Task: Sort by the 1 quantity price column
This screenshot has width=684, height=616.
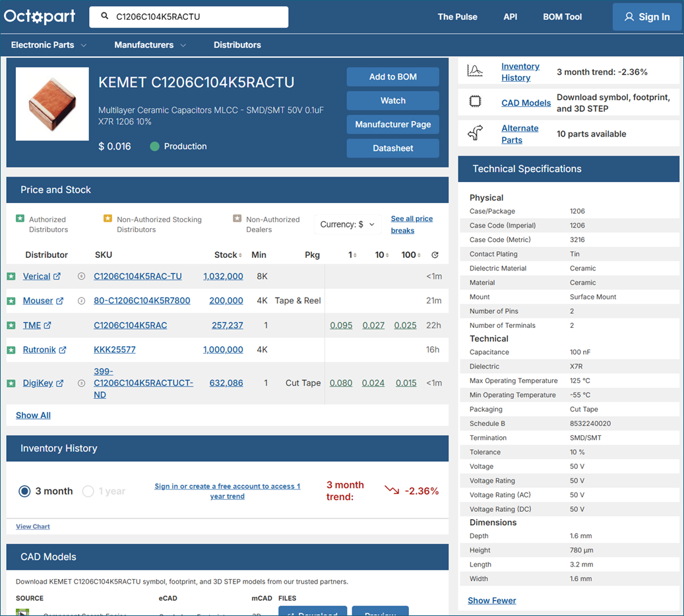Action: tap(352, 255)
